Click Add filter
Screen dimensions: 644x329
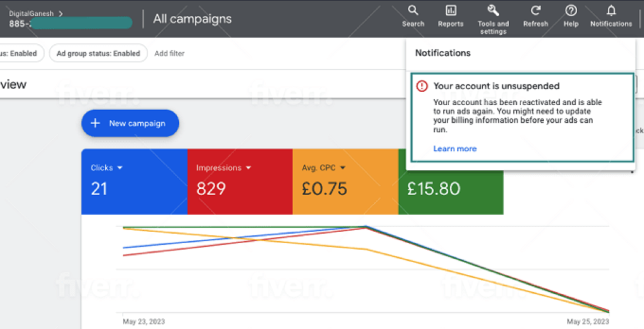click(169, 53)
